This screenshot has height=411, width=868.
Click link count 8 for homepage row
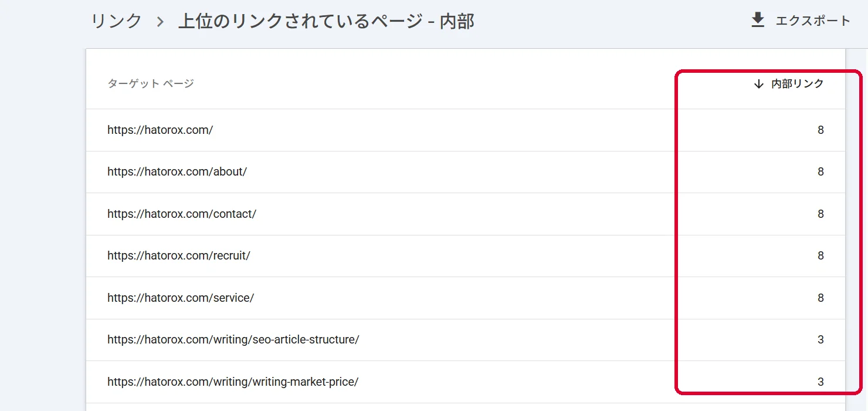click(820, 130)
